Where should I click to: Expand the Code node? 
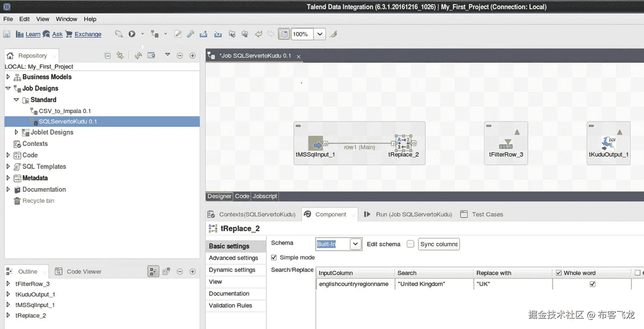coord(8,155)
